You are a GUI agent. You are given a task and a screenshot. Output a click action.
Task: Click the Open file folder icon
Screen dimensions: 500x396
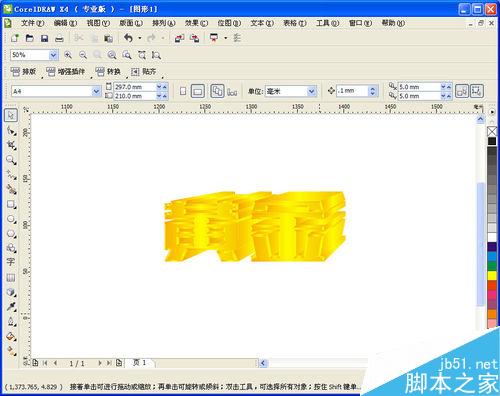(30, 38)
